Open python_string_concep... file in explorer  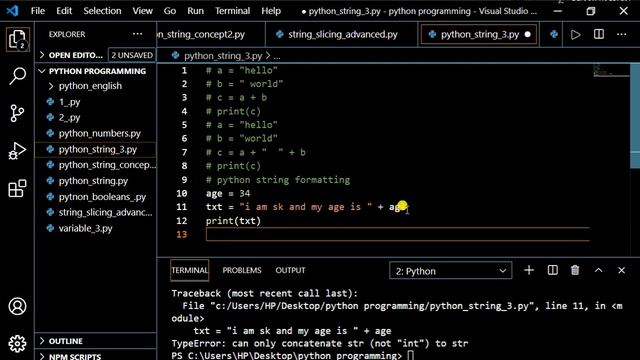tap(107, 165)
